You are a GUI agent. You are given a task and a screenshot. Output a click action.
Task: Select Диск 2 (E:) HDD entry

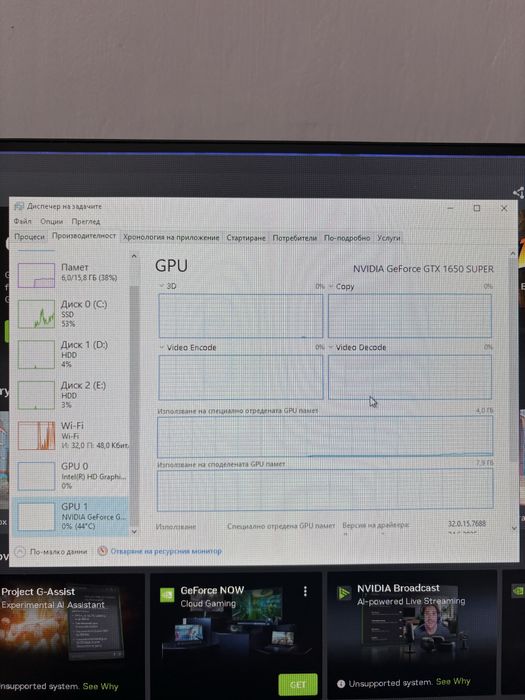click(x=71, y=395)
